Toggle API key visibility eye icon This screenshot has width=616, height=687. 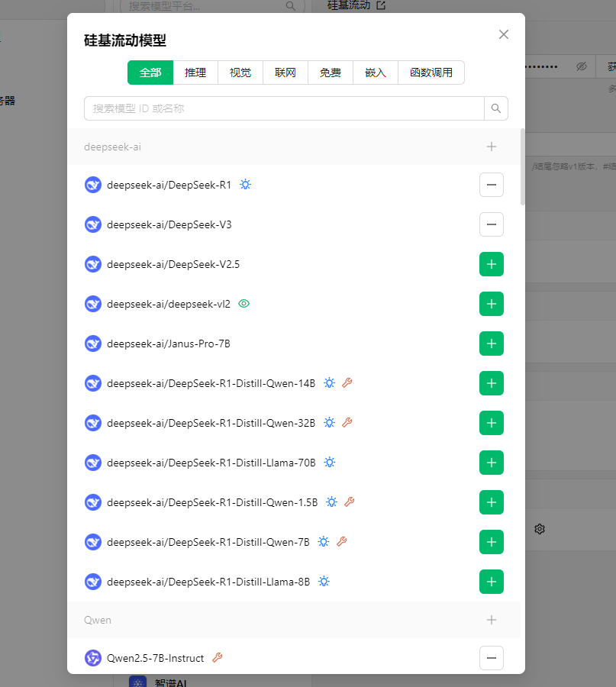(581, 66)
